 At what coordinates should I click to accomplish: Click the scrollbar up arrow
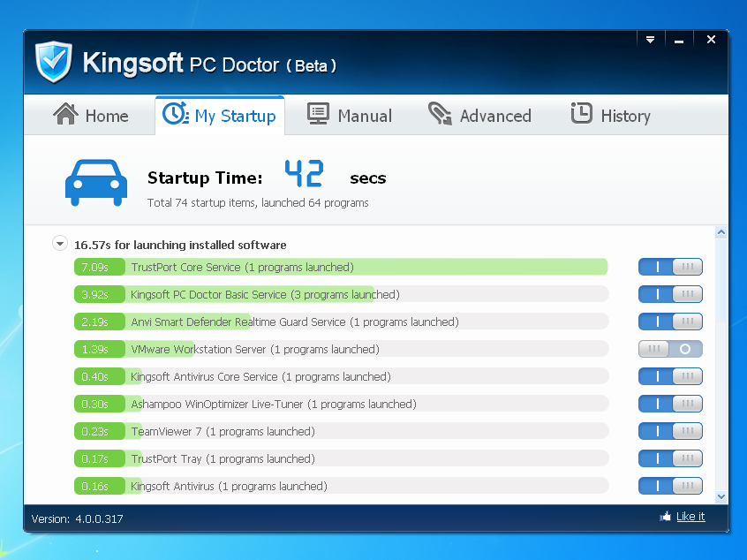tap(721, 232)
